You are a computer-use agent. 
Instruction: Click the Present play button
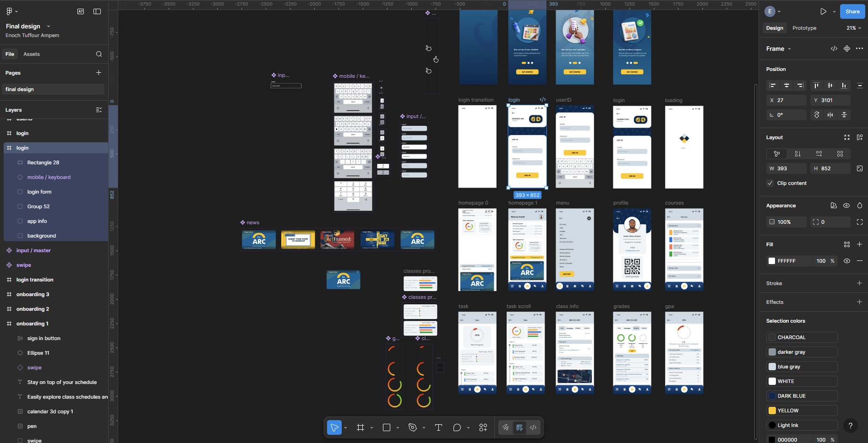coord(823,11)
